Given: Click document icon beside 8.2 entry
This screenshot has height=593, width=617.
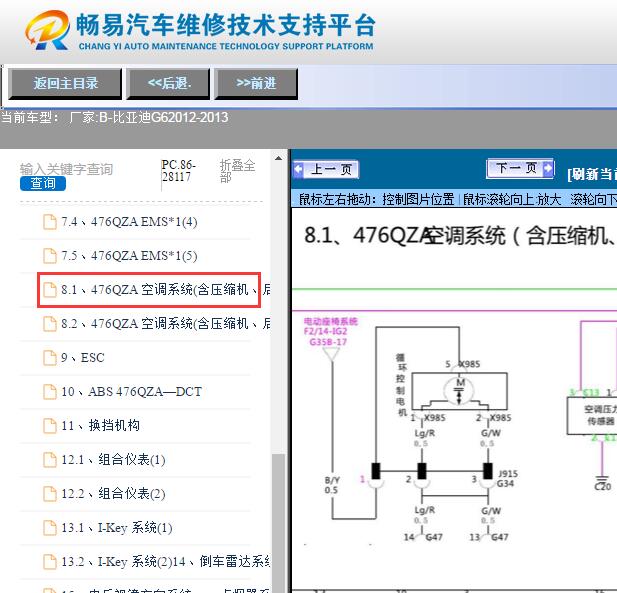Looking at the screenshot, I should point(50,323).
